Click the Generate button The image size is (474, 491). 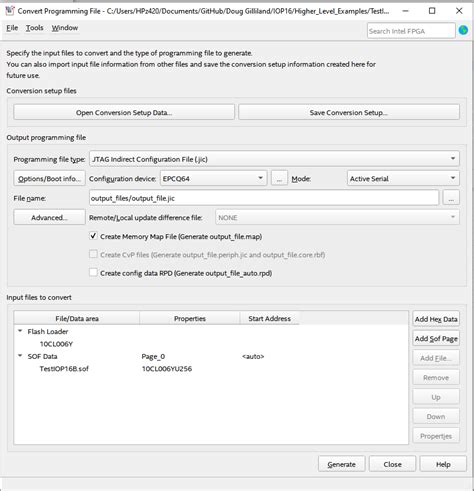click(x=342, y=464)
